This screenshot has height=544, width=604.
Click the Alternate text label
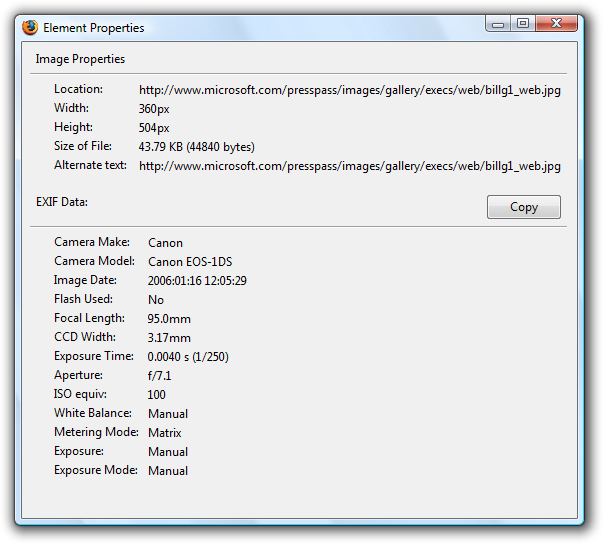click(90, 165)
